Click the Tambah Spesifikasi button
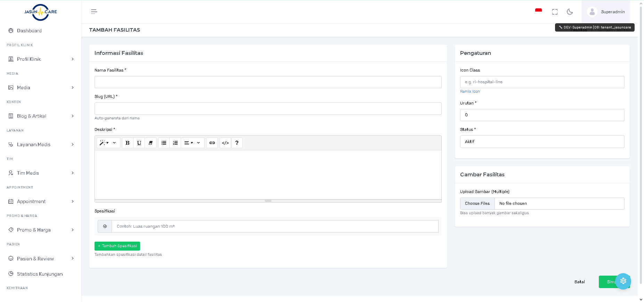This screenshot has height=302, width=644. (x=117, y=246)
